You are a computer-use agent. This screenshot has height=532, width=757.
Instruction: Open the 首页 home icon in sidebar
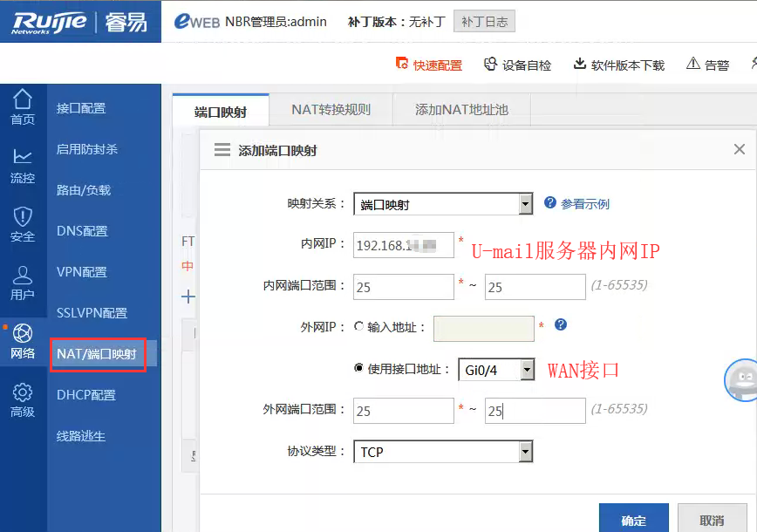coord(23,100)
